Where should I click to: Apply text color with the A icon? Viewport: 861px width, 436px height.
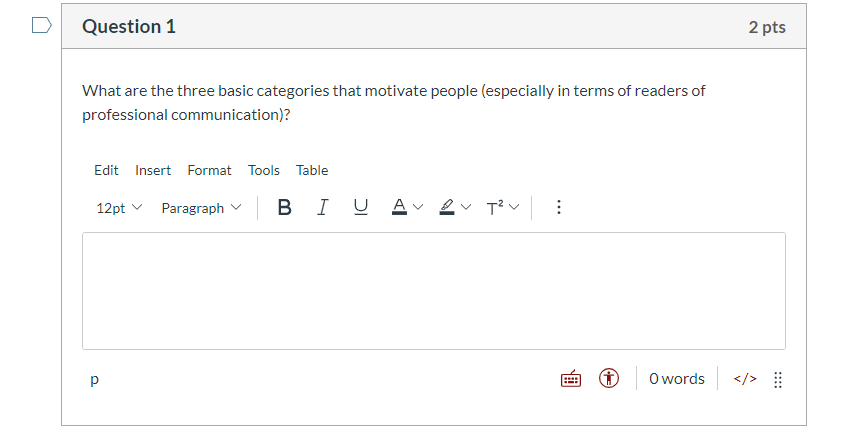click(x=399, y=207)
